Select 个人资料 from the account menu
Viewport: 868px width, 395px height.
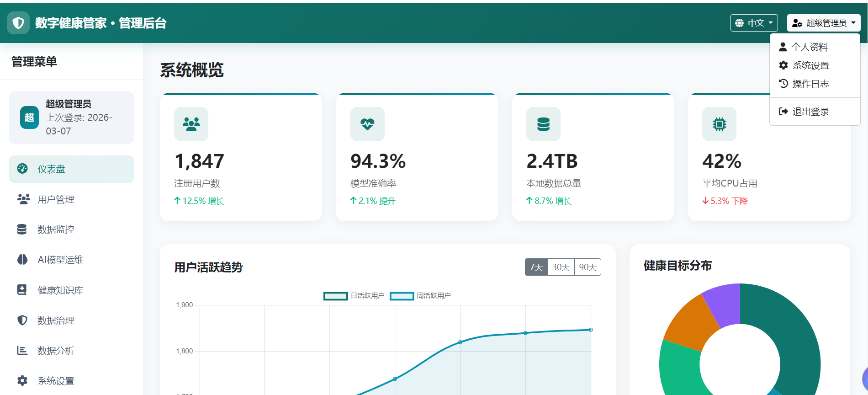(815, 47)
